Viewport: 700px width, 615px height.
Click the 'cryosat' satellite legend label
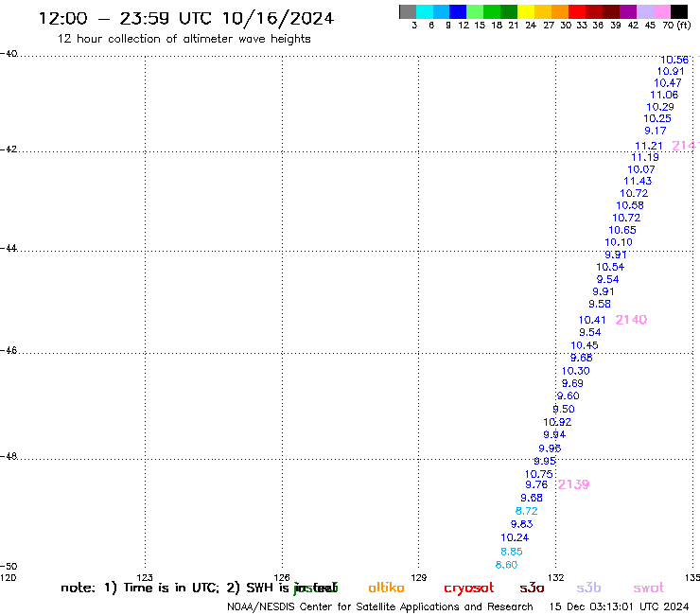click(x=469, y=589)
